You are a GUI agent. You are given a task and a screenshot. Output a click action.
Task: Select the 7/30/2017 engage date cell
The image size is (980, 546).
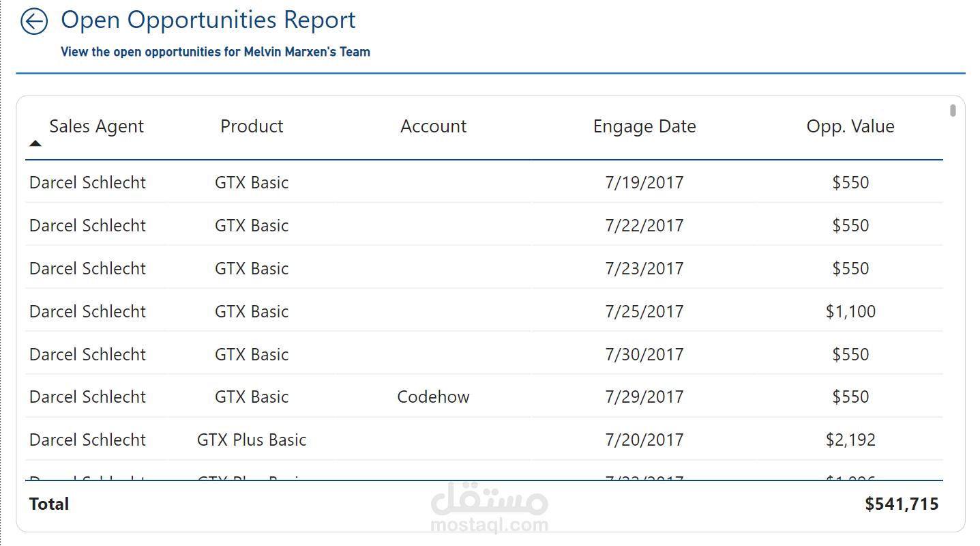click(644, 354)
